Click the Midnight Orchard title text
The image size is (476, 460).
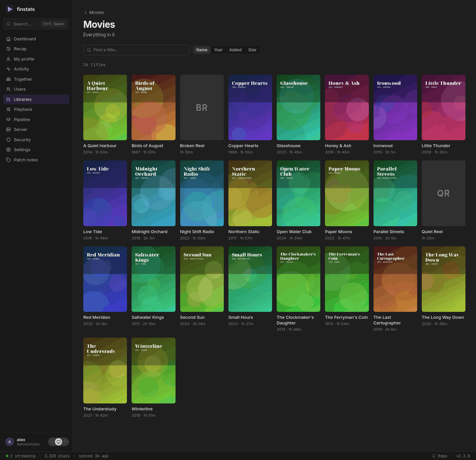149,232
